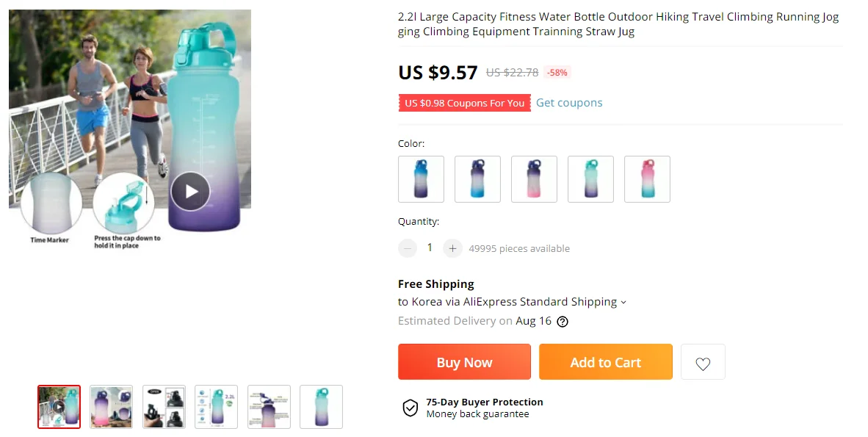Pick the navy-to-pink bottle color
This screenshot has width=868, height=437.
coord(534,179)
